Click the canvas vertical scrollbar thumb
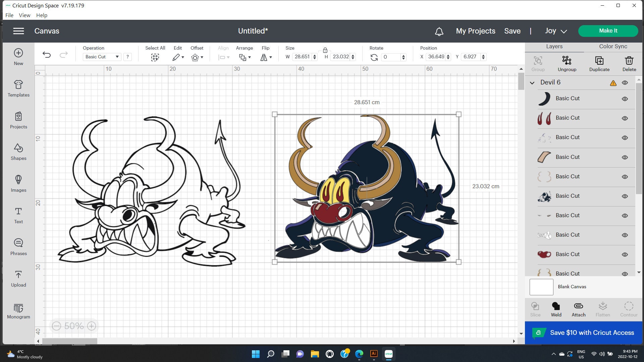This screenshot has height=362, width=644. [521, 81]
